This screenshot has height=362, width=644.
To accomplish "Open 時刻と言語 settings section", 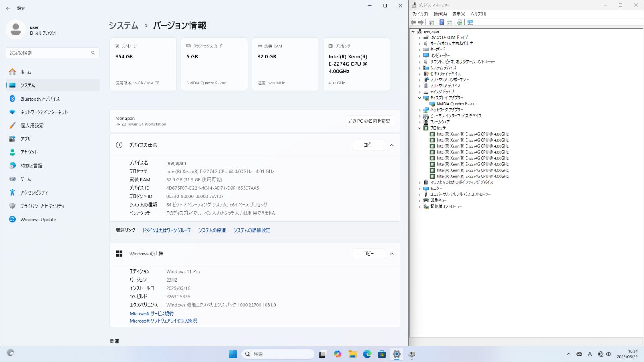I will (53, 166).
